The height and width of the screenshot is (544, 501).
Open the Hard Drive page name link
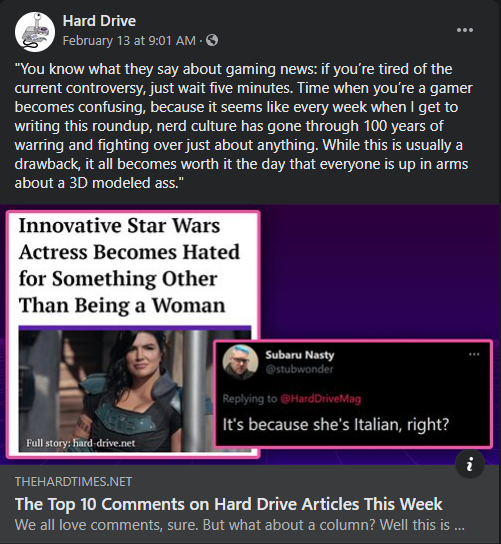[x=99, y=21]
